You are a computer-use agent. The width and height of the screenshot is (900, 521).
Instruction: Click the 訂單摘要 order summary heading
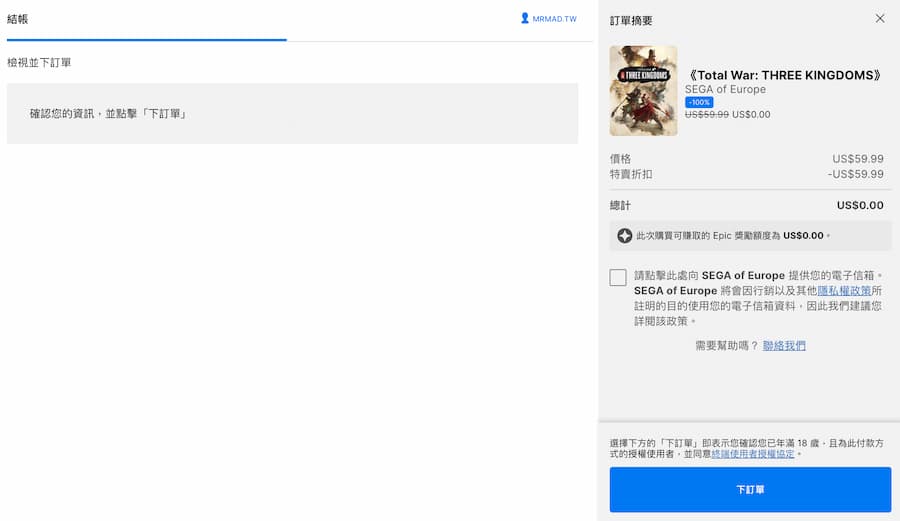pos(631,21)
